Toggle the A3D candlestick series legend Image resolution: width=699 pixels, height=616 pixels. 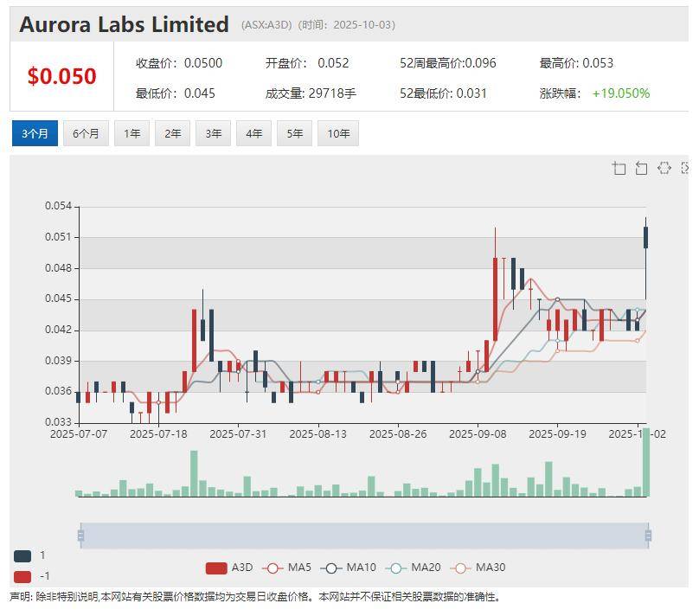229,568
